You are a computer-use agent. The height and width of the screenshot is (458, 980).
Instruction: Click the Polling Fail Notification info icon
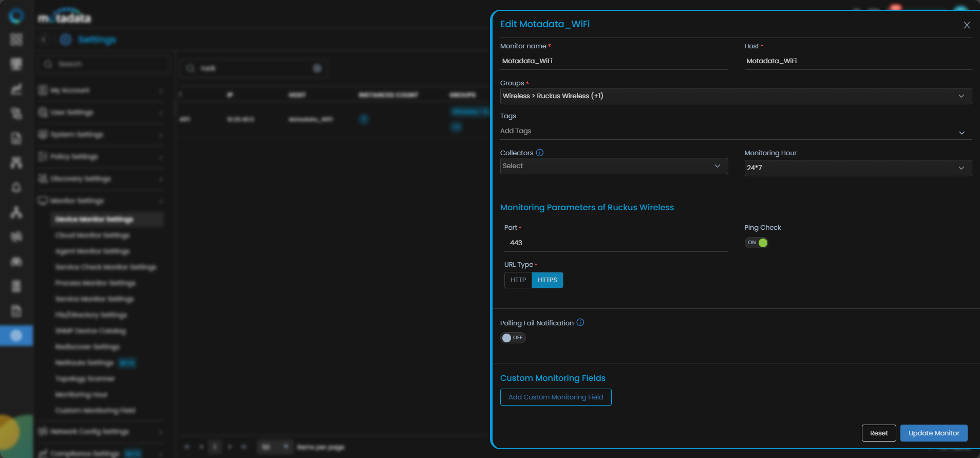(580, 322)
